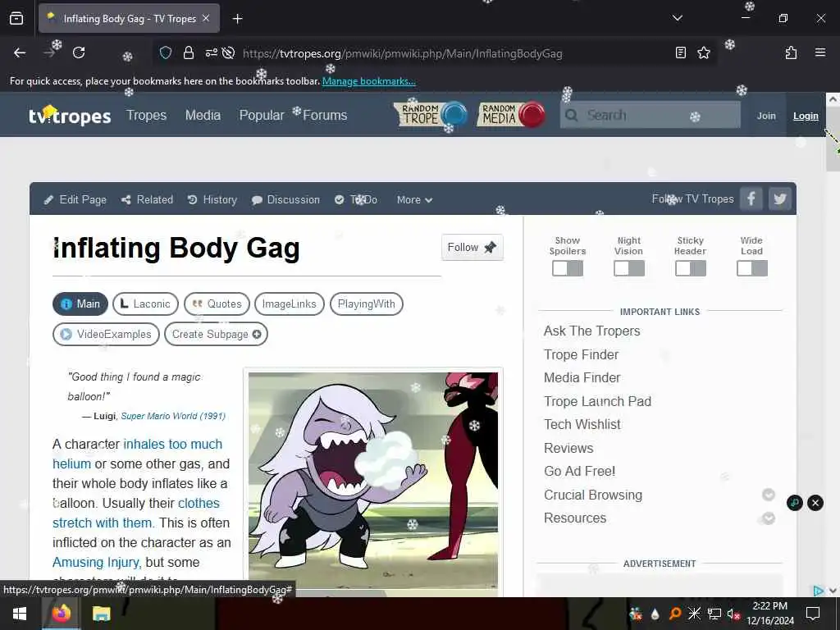The height and width of the screenshot is (630, 840).
Task: Open the VideoExamples tab
Action: click(x=106, y=334)
